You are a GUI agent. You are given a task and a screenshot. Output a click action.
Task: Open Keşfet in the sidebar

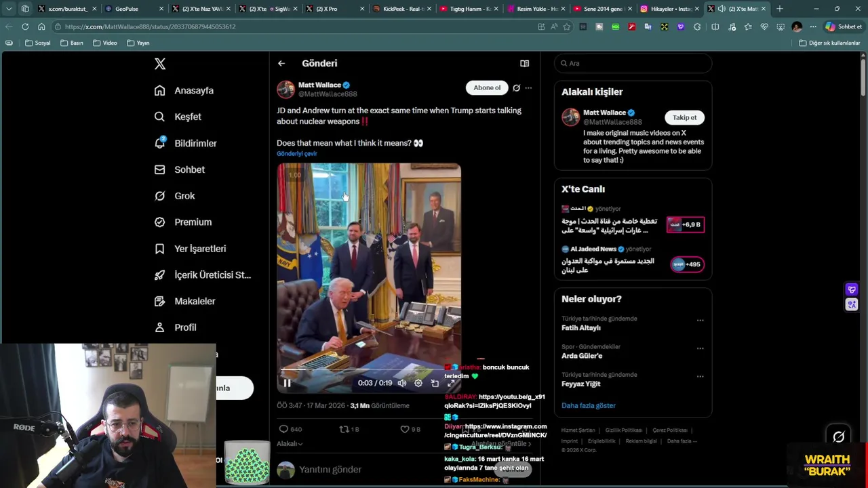point(178,117)
